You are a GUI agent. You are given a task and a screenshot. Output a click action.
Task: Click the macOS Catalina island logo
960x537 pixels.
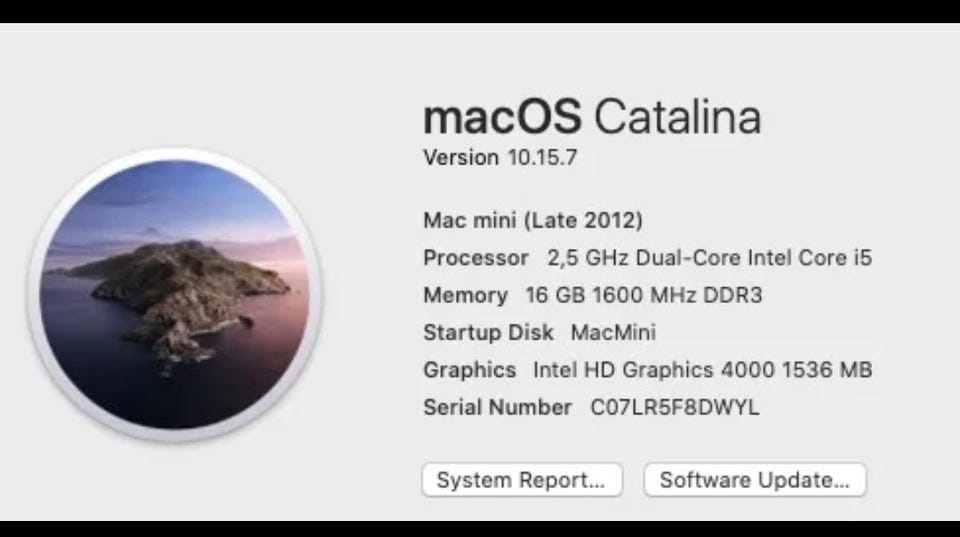pos(175,294)
